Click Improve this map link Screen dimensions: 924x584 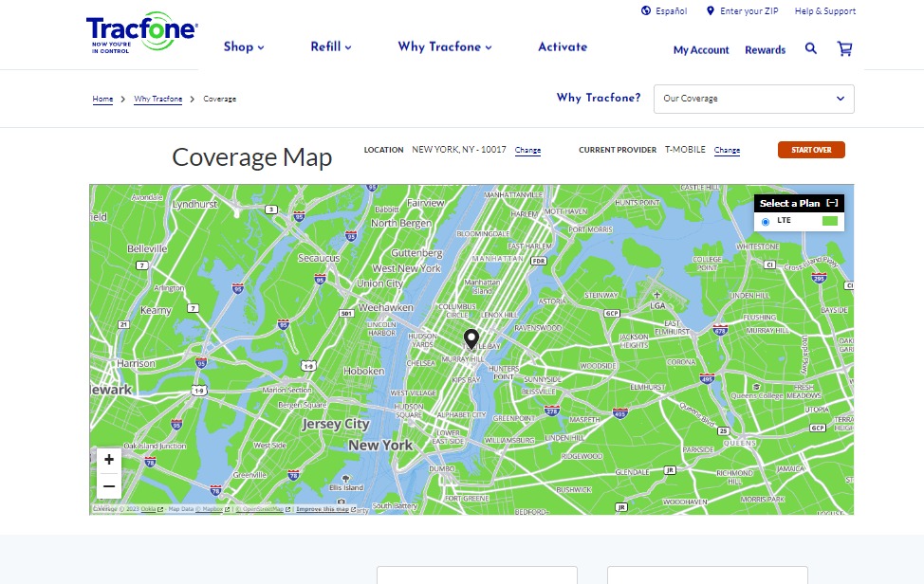tap(326, 509)
